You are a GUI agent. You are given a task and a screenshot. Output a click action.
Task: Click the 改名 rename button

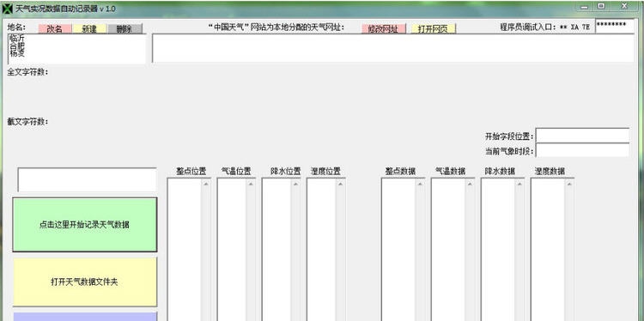pyautogui.click(x=55, y=28)
